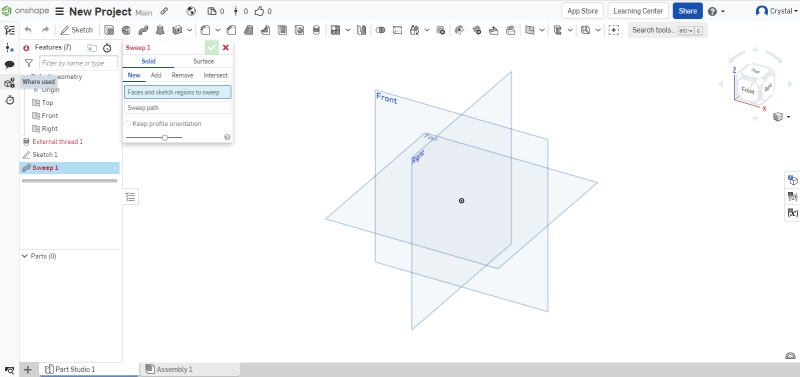Open the variable table icon on right edge
Screen dimensions: 800x377
point(792,213)
